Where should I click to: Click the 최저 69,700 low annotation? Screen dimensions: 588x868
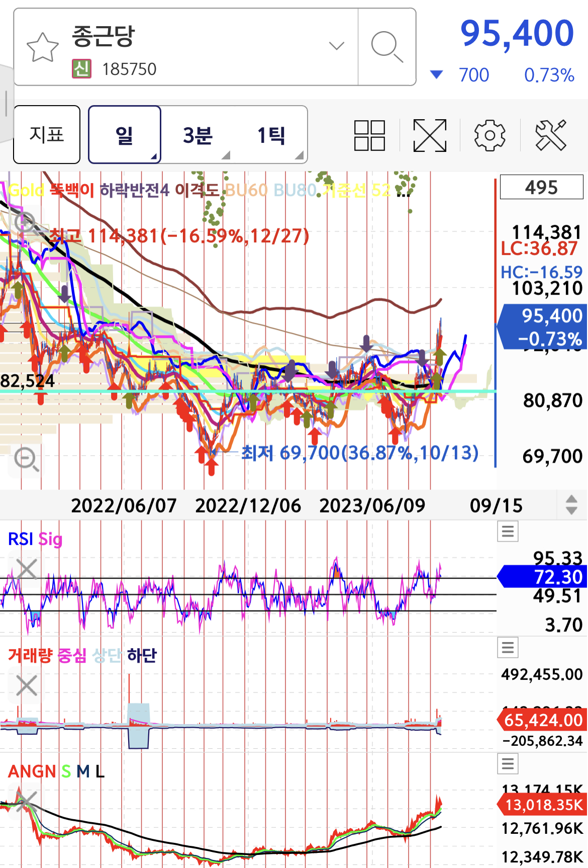point(360,453)
